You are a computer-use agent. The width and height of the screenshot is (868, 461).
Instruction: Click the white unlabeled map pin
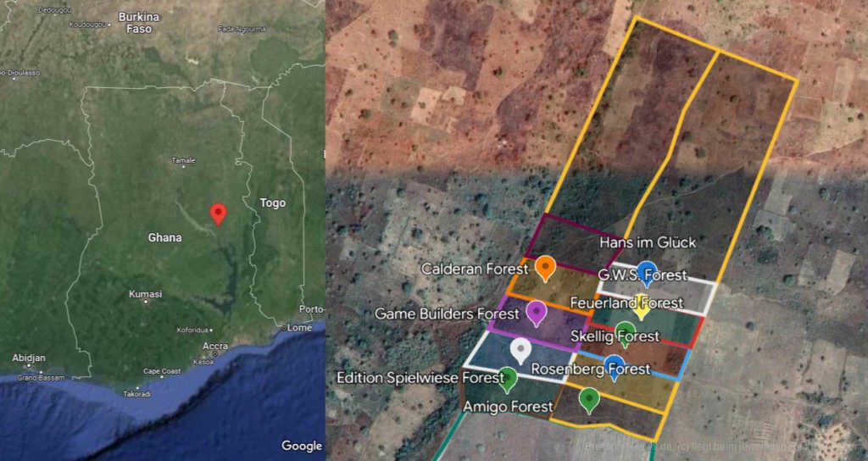[x=520, y=348]
